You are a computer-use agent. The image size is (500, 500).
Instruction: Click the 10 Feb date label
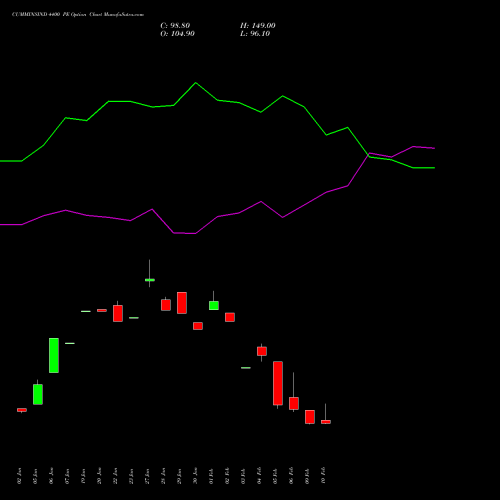tap(323, 476)
